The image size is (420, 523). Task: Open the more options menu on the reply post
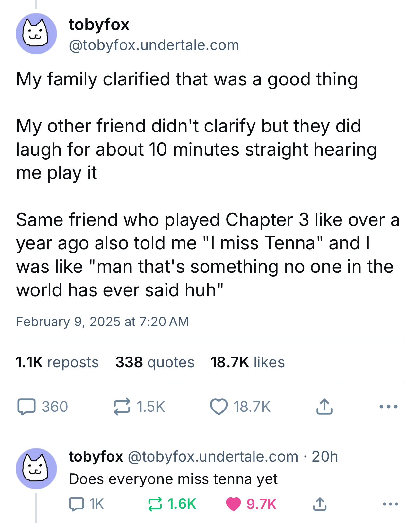[x=391, y=504]
